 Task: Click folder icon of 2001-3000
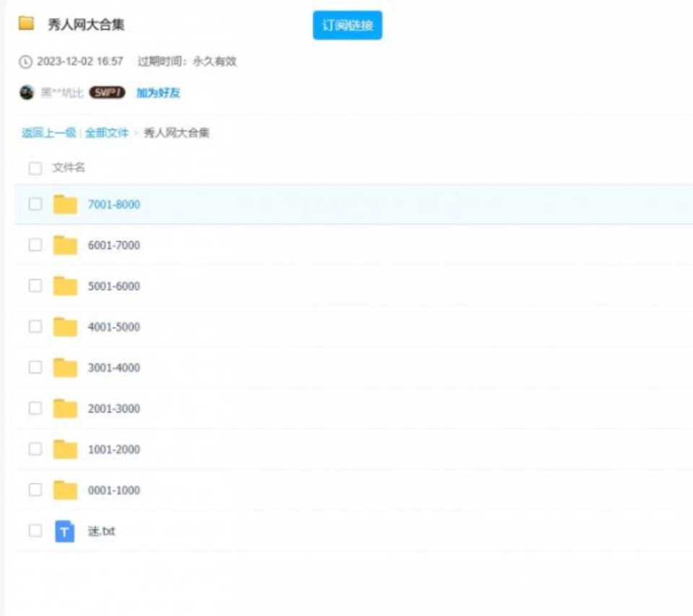[x=65, y=408]
